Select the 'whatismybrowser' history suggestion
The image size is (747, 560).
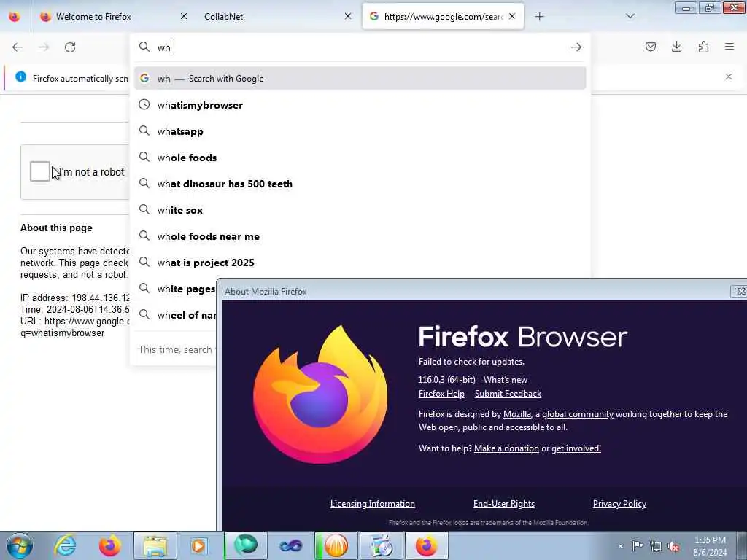360,105
